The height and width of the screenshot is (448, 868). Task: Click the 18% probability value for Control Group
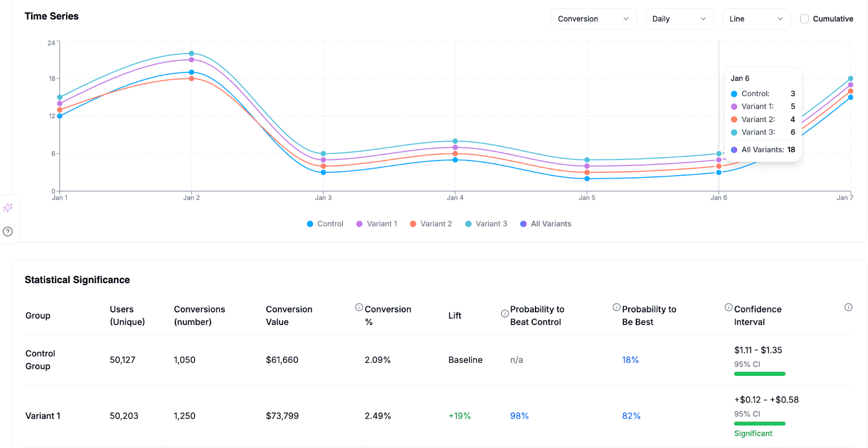(630, 360)
